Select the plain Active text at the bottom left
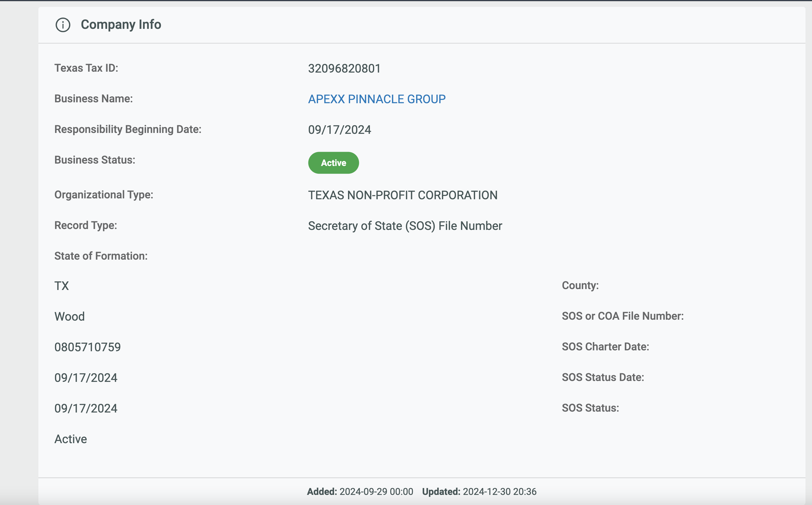 coord(70,439)
